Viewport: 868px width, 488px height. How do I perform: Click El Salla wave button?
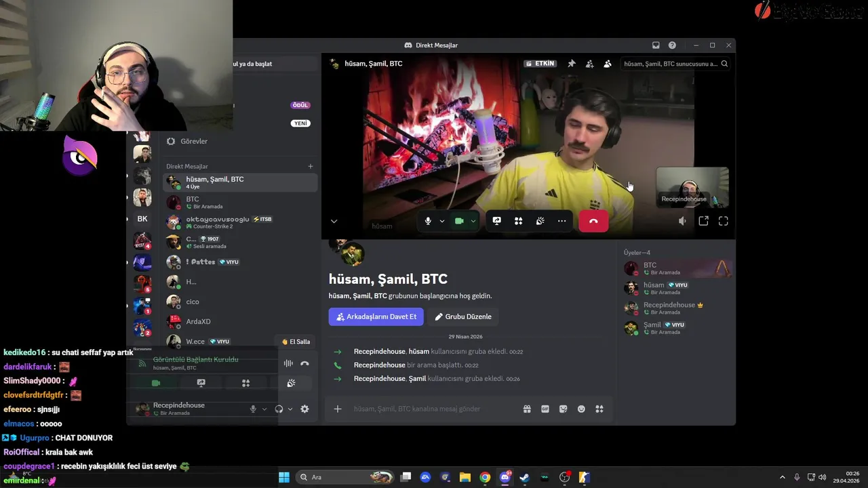click(x=296, y=342)
